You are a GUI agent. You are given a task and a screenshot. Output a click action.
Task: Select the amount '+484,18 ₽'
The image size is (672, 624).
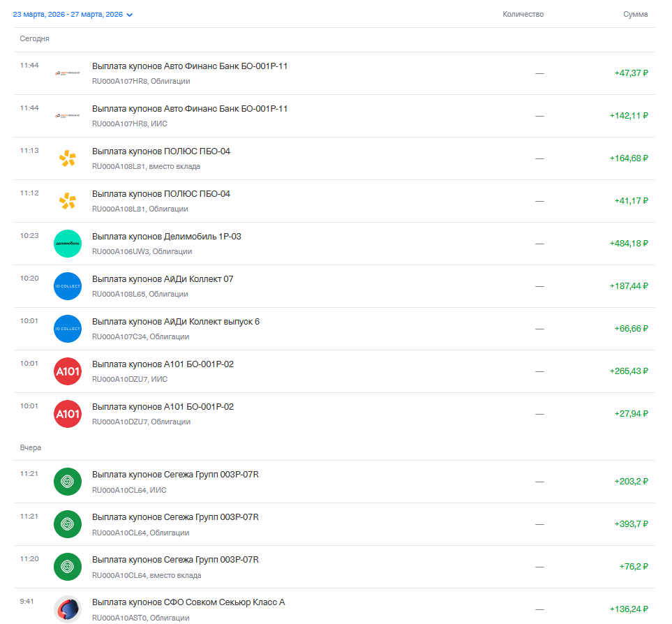629,244
